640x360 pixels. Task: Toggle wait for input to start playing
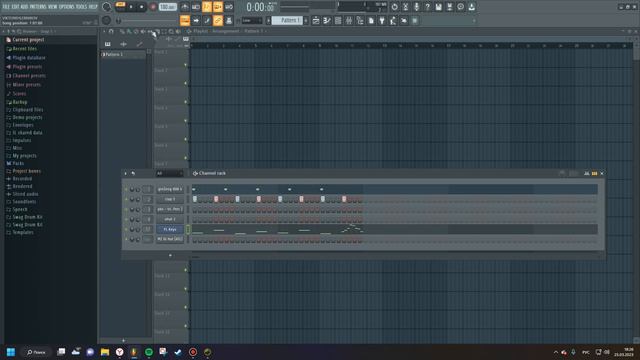pyautogui.click(x=196, y=7)
